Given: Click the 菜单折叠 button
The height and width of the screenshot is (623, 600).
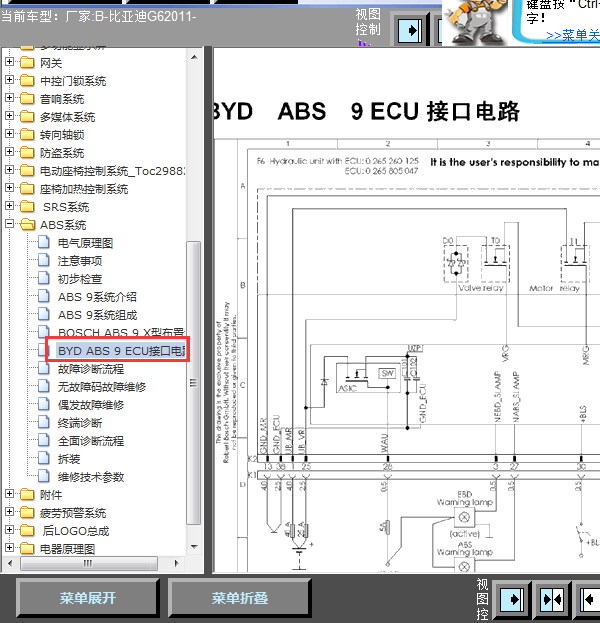Looking at the screenshot, I should [x=239, y=598].
